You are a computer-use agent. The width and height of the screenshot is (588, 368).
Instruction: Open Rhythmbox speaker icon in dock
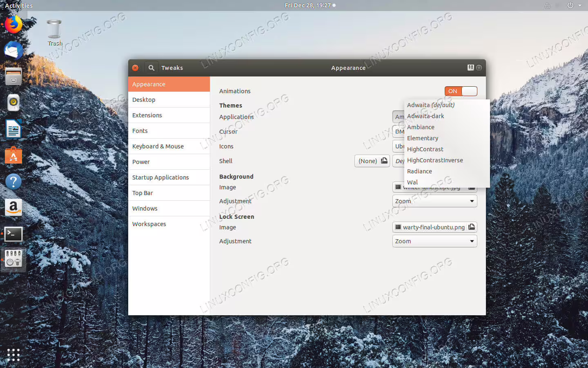(x=13, y=103)
